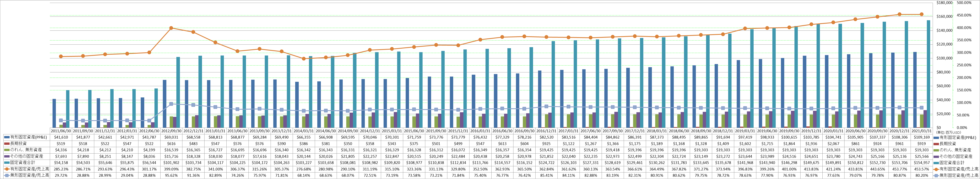
Task: Click the 285.23% ratio cell
Action: click(61, 169)
